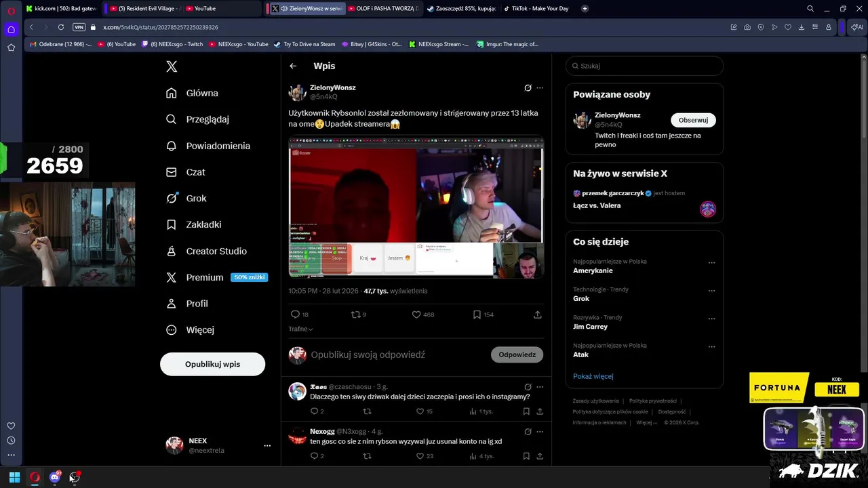The height and width of the screenshot is (488, 868).
Task: Open options for Grok trend
Action: tap(711, 291)
